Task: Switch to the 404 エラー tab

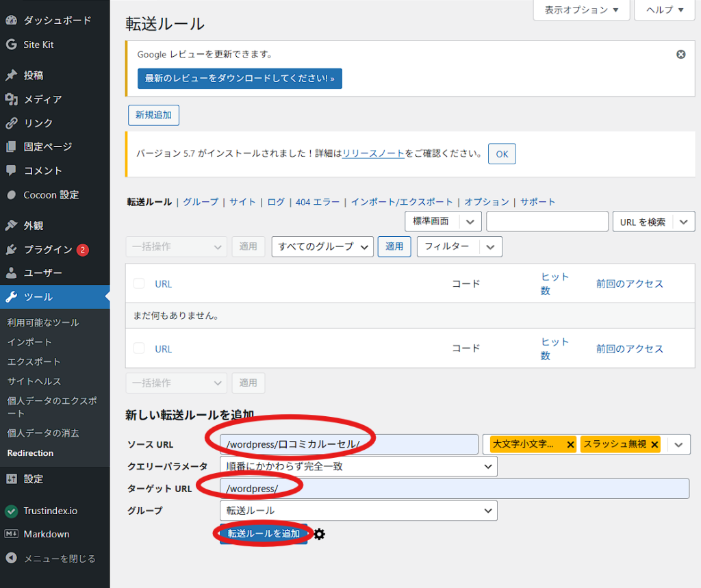Action: pyautogui.click(x=318, y=202)
